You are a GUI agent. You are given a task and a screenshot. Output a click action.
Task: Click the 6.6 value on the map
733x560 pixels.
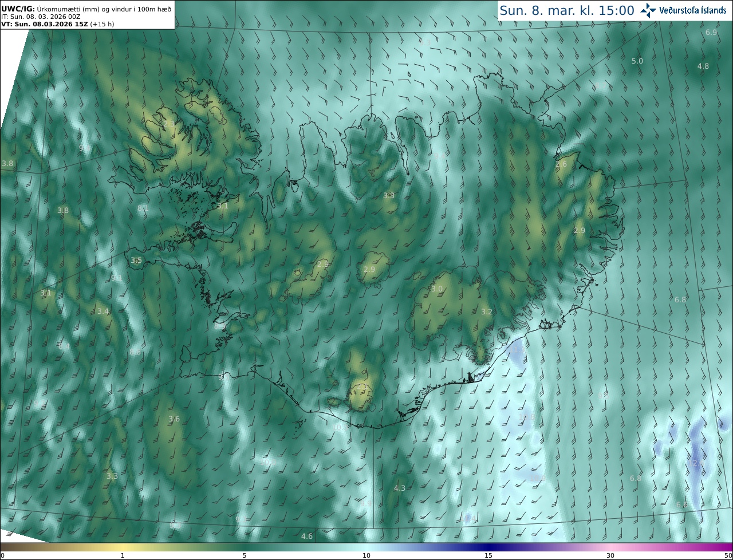681,505
